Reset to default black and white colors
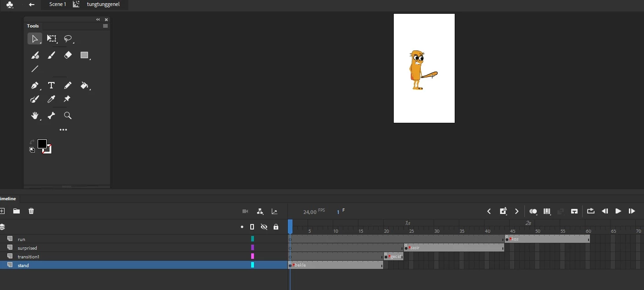 (32, 150)
